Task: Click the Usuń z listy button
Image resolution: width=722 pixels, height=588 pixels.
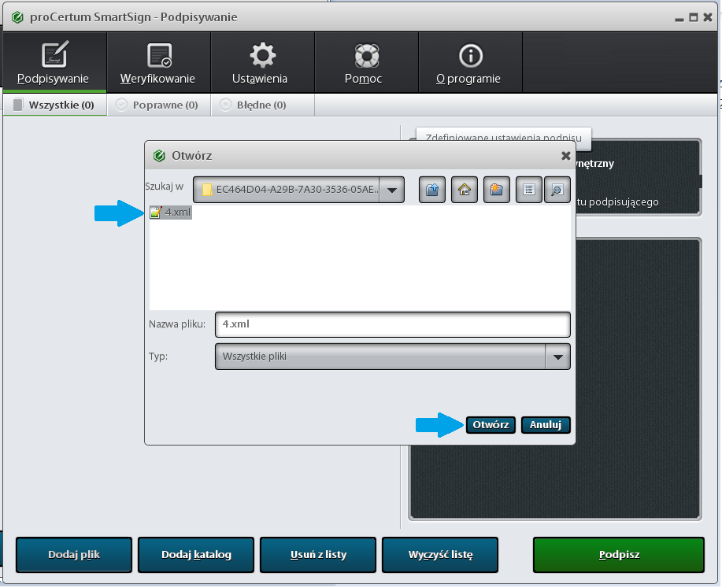Action: (318, 555)
